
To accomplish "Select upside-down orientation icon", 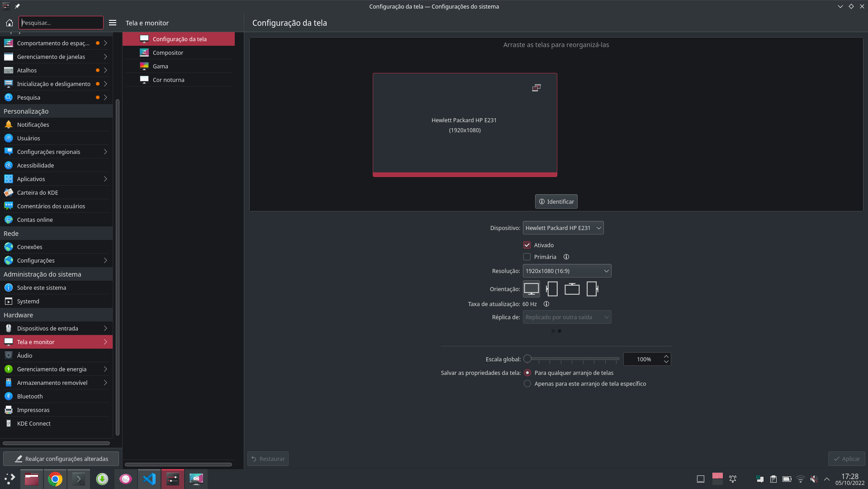I will (x=572, y=289).
